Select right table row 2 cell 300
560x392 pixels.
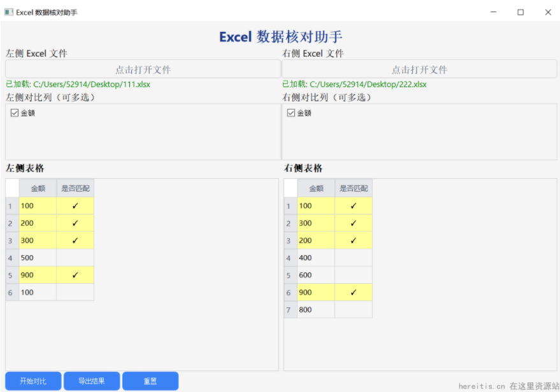point(316,223)
